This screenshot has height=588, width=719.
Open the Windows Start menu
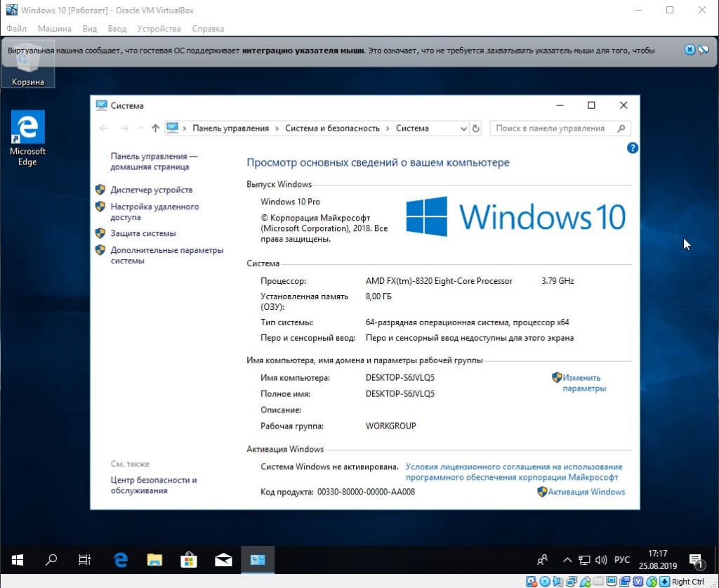(18, 560)
